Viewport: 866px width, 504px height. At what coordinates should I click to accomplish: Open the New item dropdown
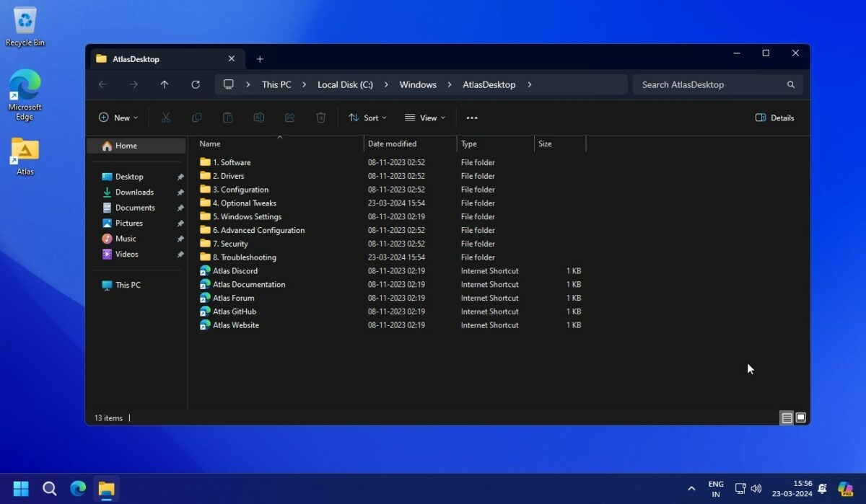coord(118,118)
